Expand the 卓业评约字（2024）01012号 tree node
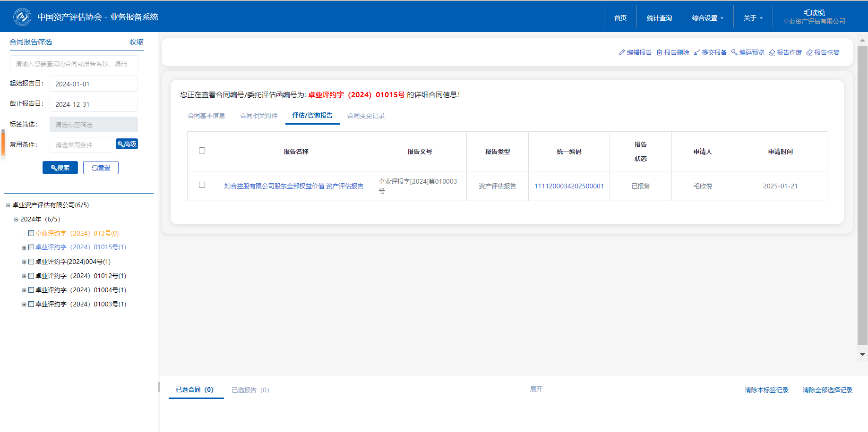 point(24,276)
